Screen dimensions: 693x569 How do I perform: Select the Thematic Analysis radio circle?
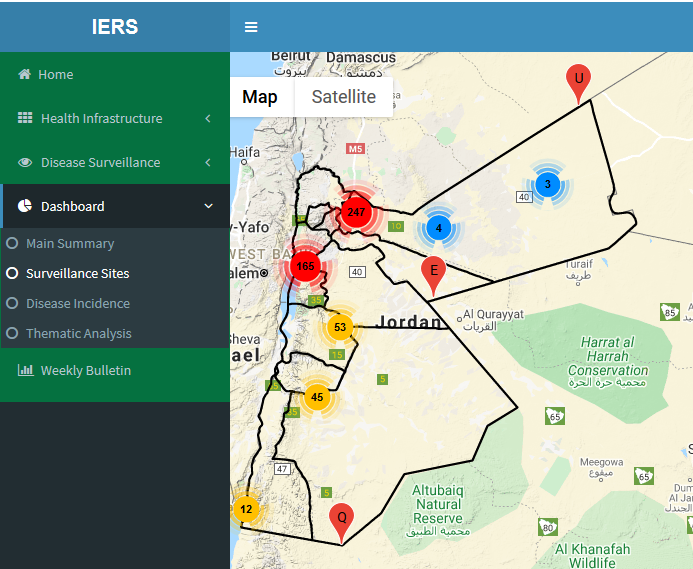click(12, 333)
